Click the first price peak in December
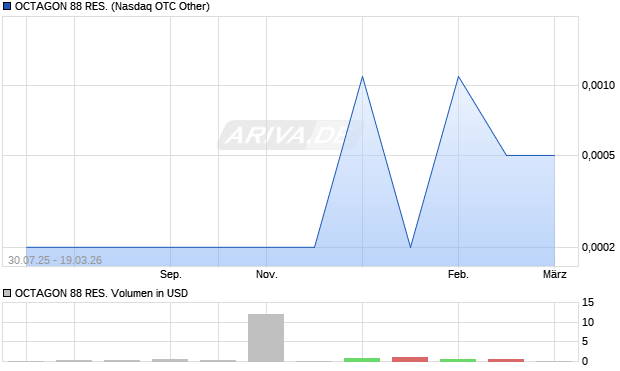Image resolution: width=620 pixels, height=371 pixels. [362, 76]
